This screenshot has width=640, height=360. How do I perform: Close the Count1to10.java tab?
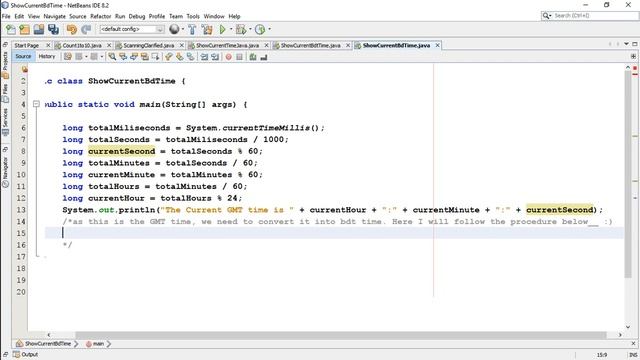pyautogui.click(x=109, y=45)
